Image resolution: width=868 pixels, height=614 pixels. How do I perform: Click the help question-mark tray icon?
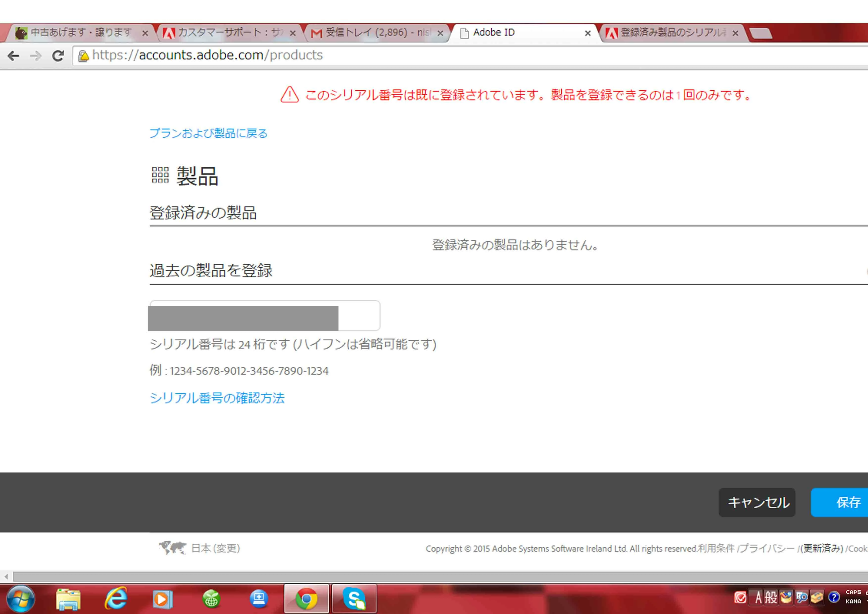834,597
